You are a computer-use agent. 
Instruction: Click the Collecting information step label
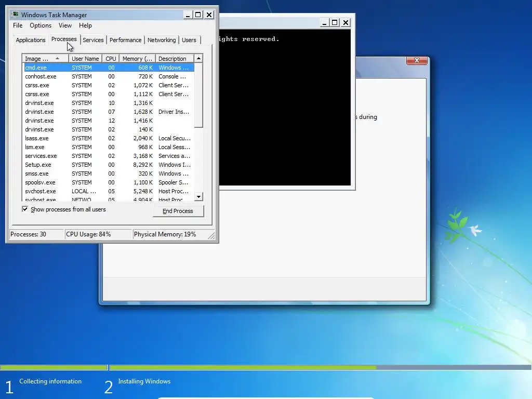(x=50, y=381)
